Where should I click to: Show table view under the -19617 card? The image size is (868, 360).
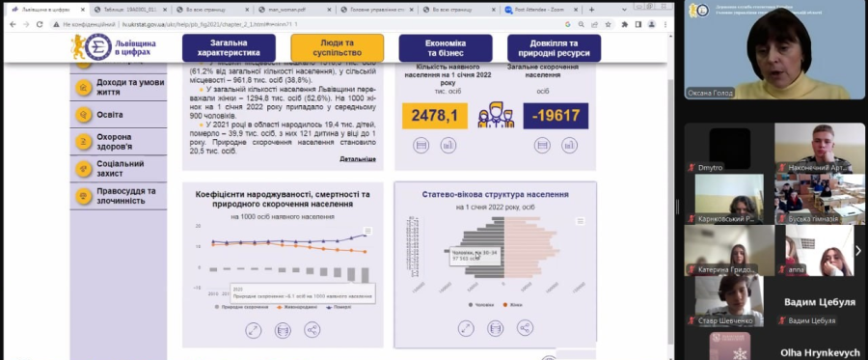tap(542, 145)
